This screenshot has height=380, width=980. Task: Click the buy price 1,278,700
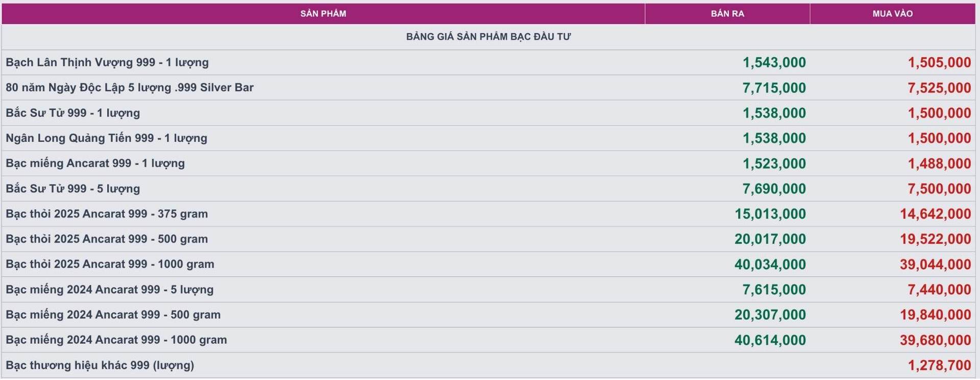coord(939,365)
